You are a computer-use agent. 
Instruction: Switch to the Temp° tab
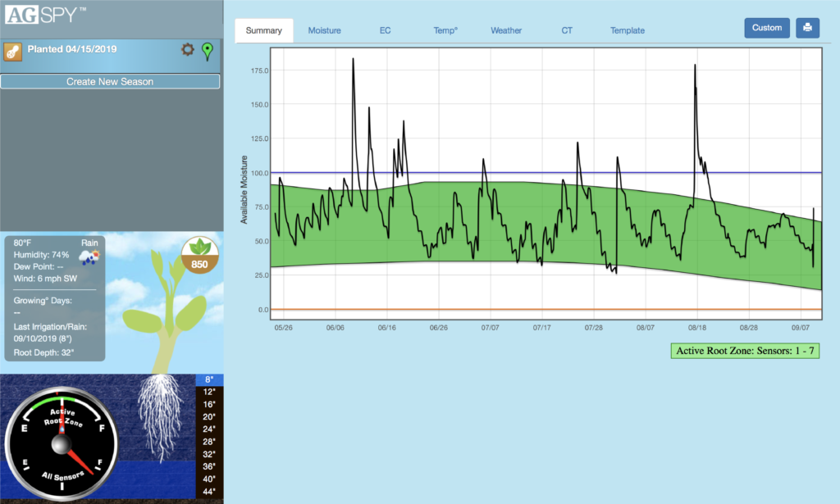point(445,30)
